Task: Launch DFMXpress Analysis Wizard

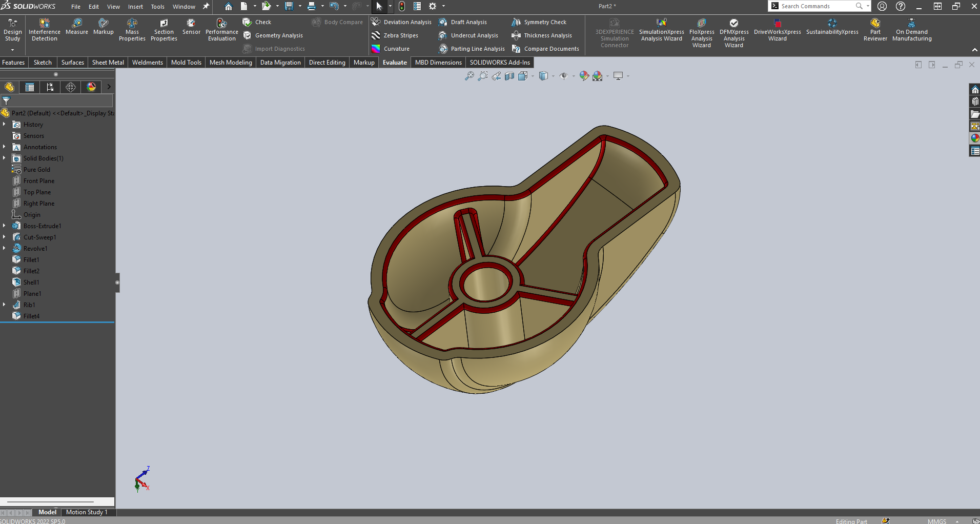Action: click(734, 33)
